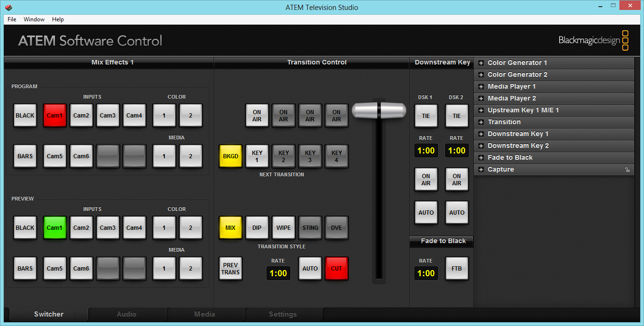Select Cam2 on the Program bus
Screen dimensions: 644x326
tap(81, 115)
